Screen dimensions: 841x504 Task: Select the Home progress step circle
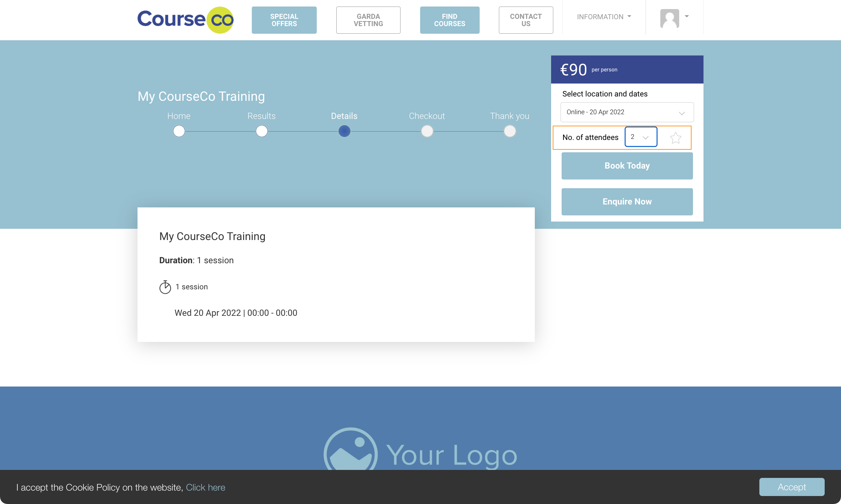tap(179, 131)
